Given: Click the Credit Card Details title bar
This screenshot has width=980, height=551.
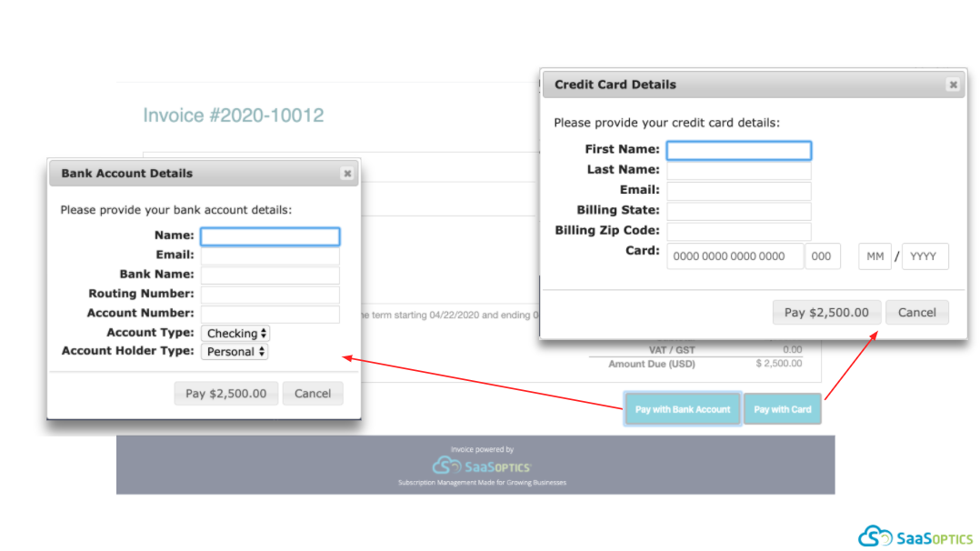Looking at the screenshot, I should point(754,85).
